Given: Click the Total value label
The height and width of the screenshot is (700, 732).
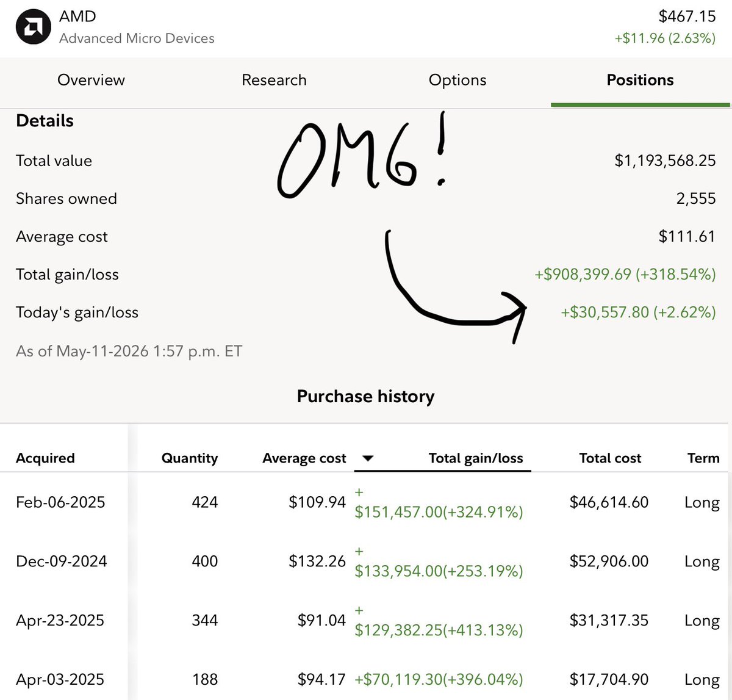Looking at the screenshot, I should pyautogui.click(x=54, y=161).
